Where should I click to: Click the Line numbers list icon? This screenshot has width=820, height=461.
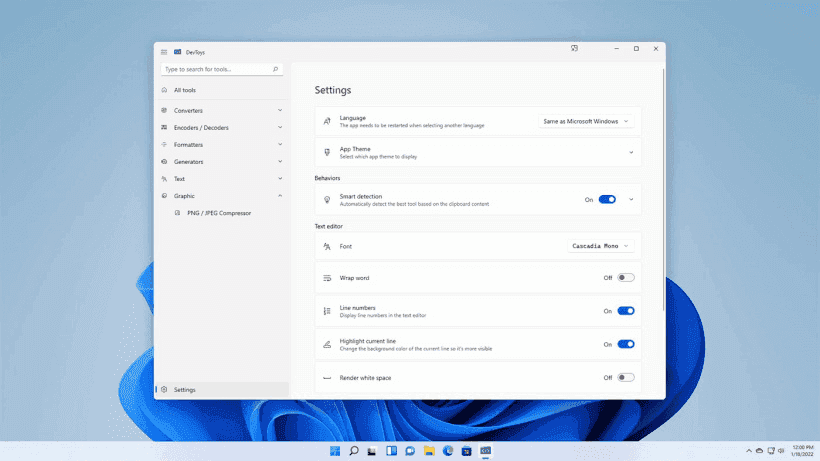tap(327, 311)
